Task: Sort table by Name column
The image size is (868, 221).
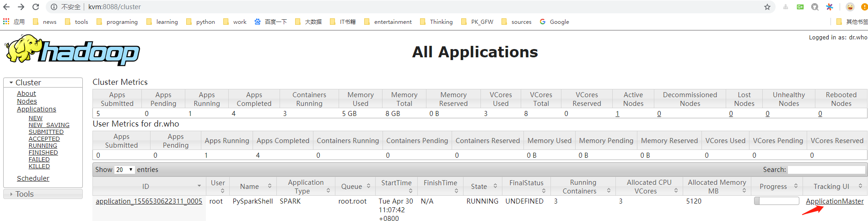Action: 253,186
